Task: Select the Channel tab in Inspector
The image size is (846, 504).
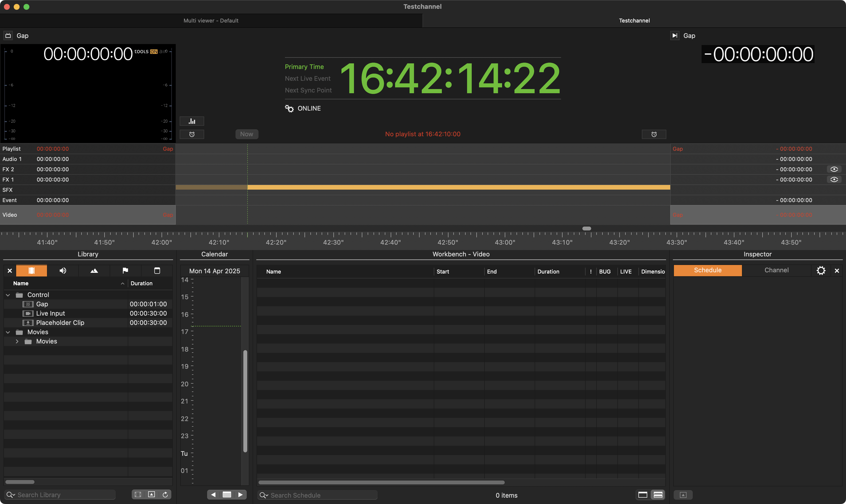Action: pyautogui.click(x=776, y=270)
